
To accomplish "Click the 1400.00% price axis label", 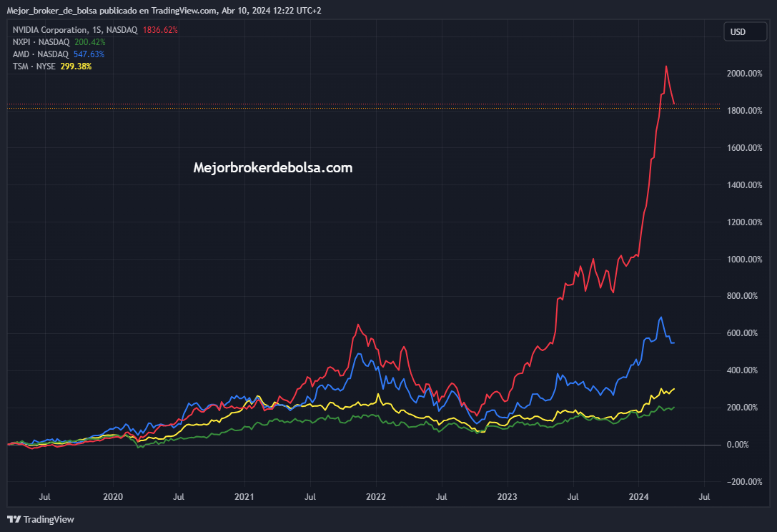I will tap(744, 185).
